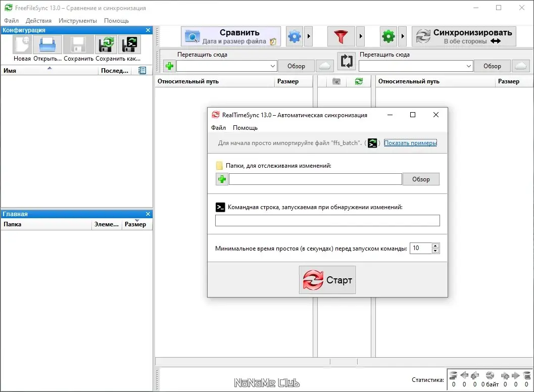Click left Обзор browse button
Screen dimensions: 534x392
[296, 66]
